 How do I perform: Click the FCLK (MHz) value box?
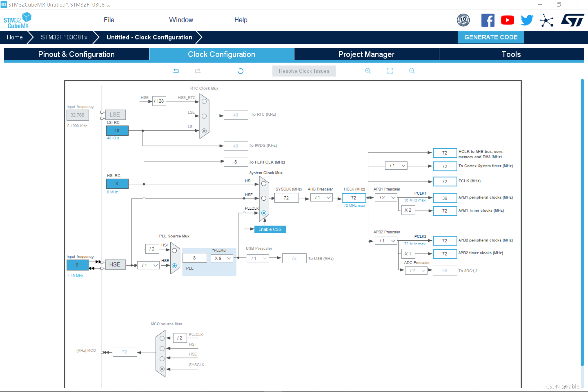445,181
